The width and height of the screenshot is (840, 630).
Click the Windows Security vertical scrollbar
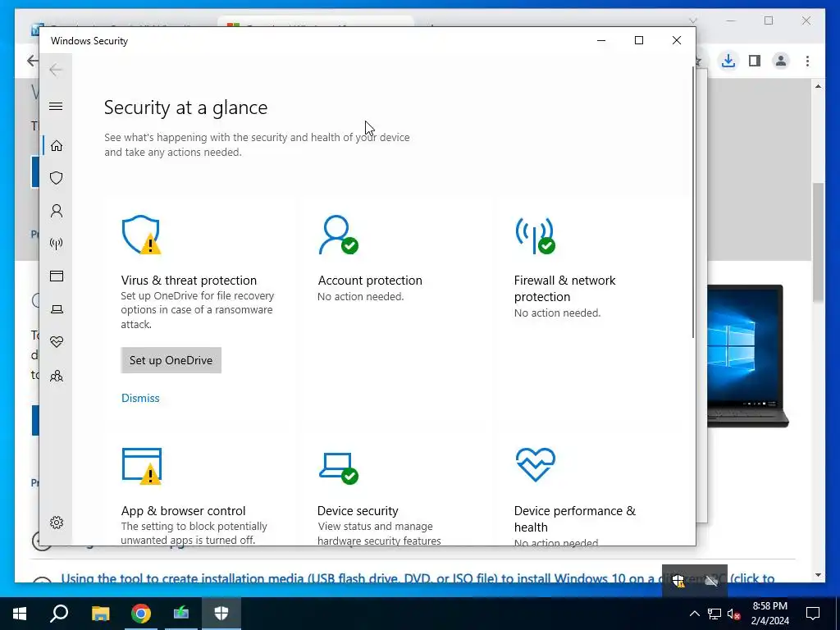click(693, 203)
